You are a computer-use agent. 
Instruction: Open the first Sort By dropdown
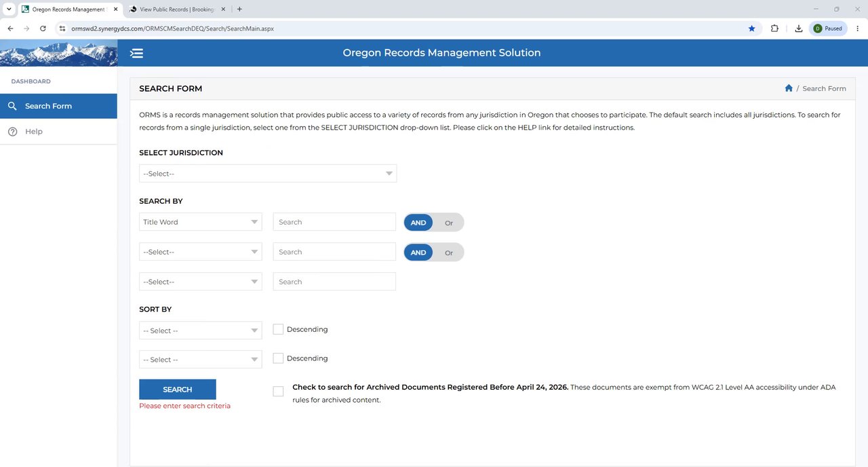tap(201, 331)
